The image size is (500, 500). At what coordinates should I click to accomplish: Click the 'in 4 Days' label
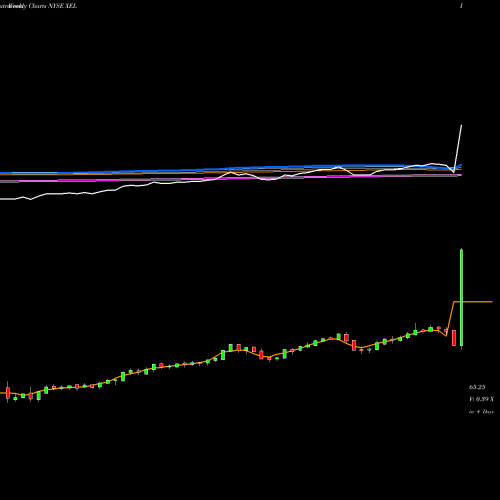pyautogui.click(x=481, y=412)
